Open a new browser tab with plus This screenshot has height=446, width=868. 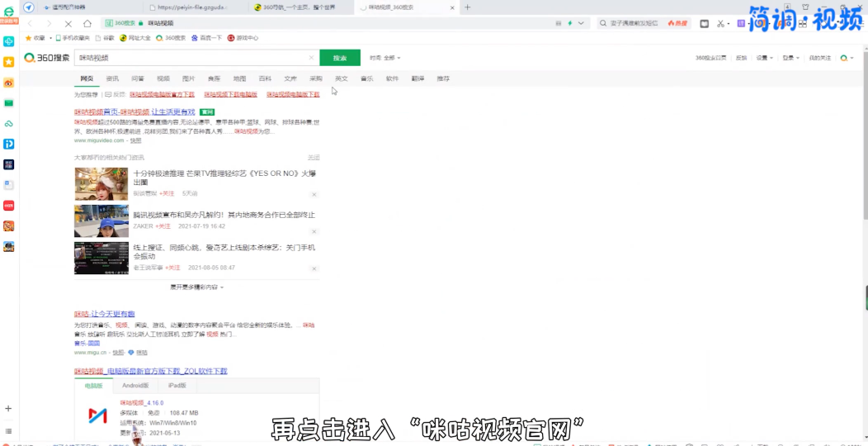coord(468,7)
